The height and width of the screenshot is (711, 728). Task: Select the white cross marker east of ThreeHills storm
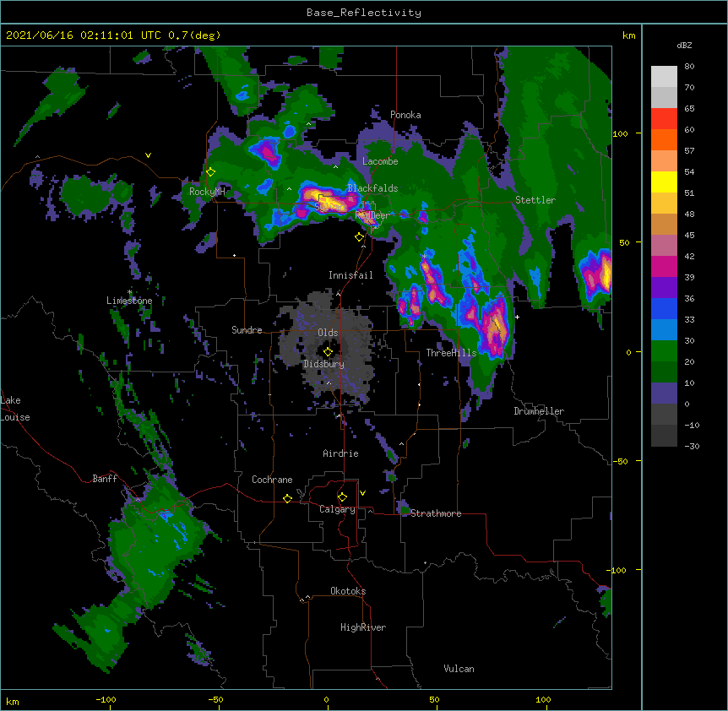click(x=517, y=317)
